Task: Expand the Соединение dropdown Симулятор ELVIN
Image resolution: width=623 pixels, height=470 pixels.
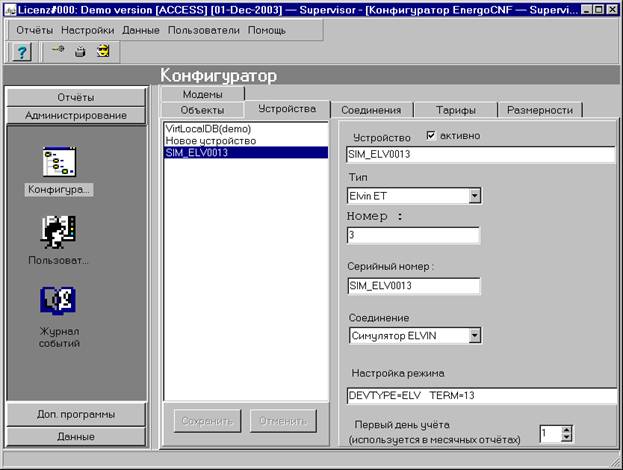Action: pyautogui.click(x=474, y=335)
